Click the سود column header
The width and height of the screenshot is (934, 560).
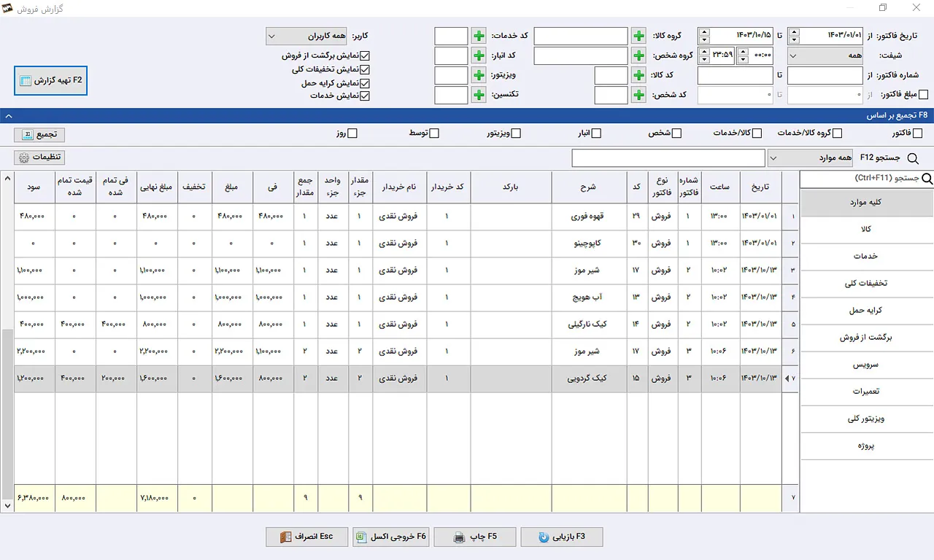click(x=34, y=187)
